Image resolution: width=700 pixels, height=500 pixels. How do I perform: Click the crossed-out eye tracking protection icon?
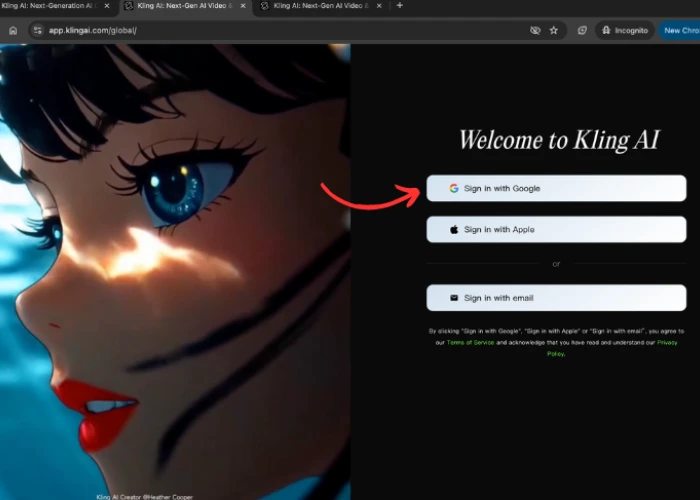[x=535, y=30]
